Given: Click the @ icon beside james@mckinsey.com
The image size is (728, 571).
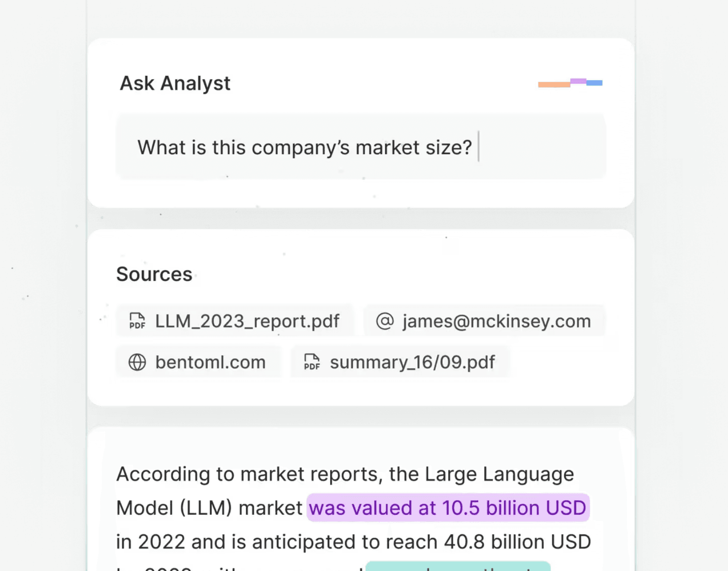Looking at the screenshot, I should [x=385, y=321].
